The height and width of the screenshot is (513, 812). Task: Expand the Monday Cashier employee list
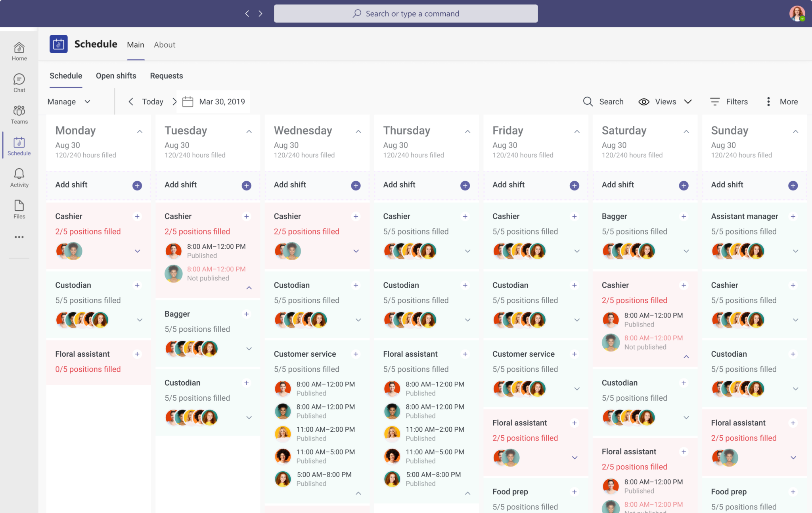(138, 251)
